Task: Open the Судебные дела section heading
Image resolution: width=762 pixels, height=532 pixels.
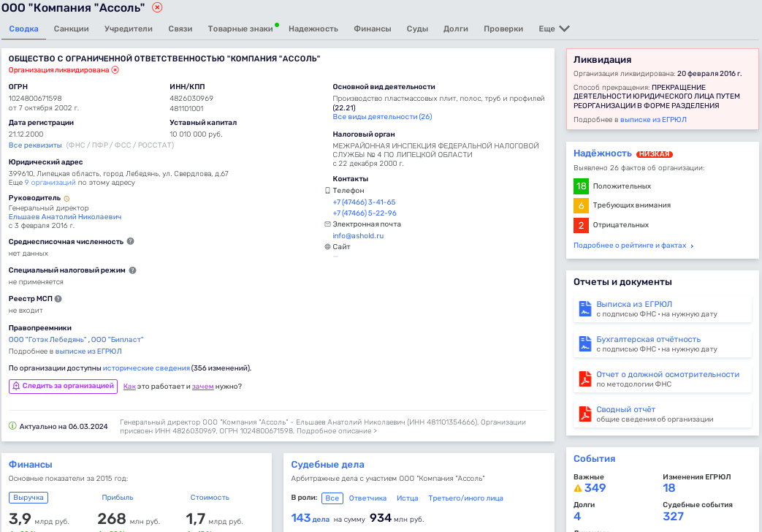Action: click(x=327, y=465)
